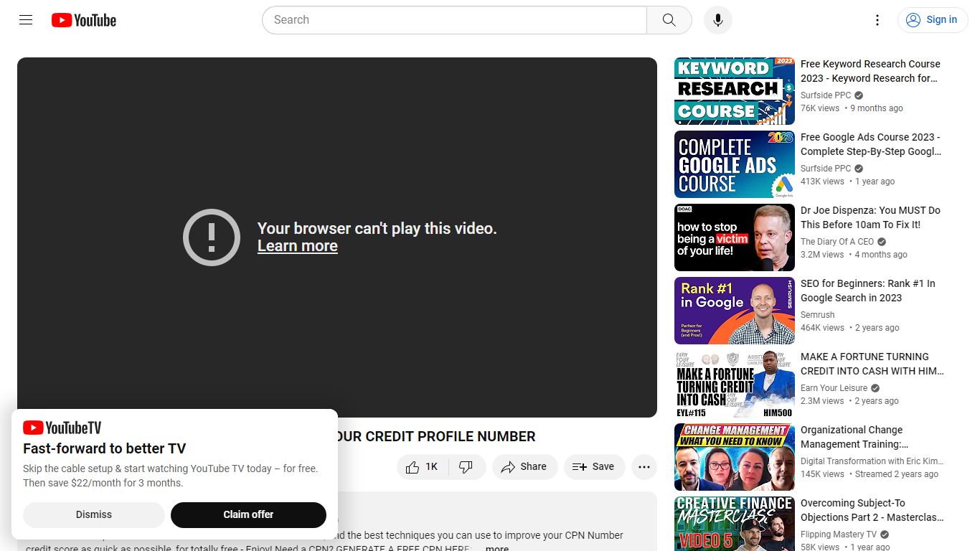
Task: Click the search magnifier button
Action: point(669,20)
